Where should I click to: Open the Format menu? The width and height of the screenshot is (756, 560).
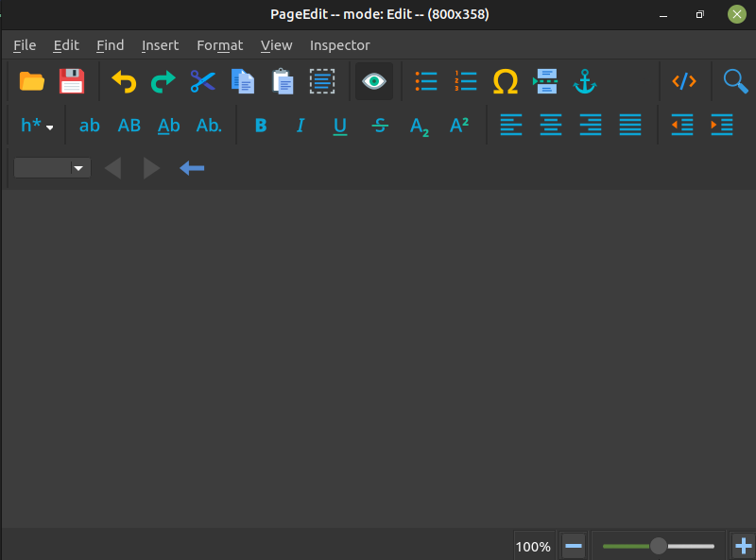tap(220, 45)
